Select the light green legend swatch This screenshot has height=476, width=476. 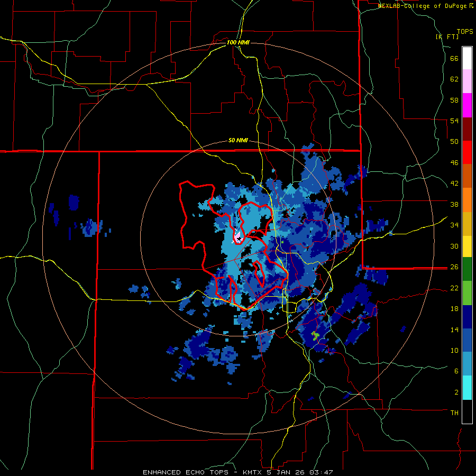tap(467, 293)
